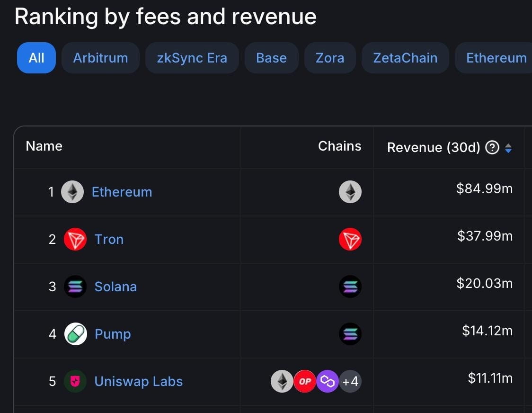Open the Ethereum protocol page link

tap(122, 192)
